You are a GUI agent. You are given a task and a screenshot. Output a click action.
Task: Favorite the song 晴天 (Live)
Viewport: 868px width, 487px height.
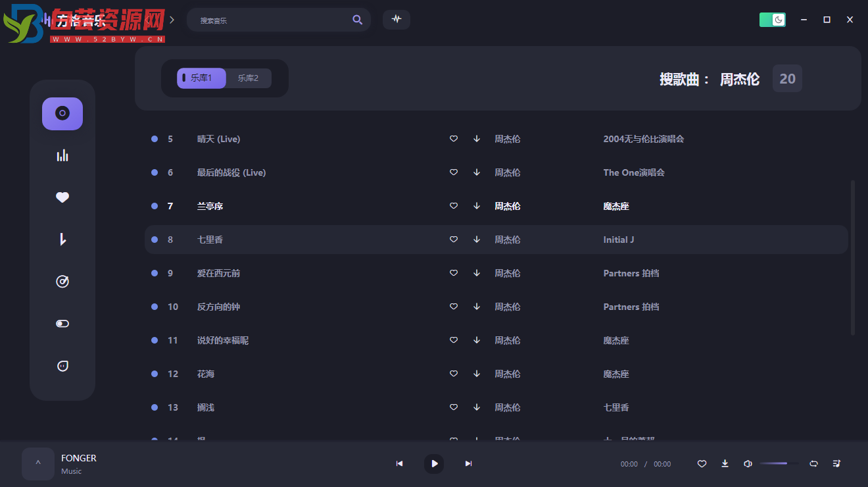[454, 139]
